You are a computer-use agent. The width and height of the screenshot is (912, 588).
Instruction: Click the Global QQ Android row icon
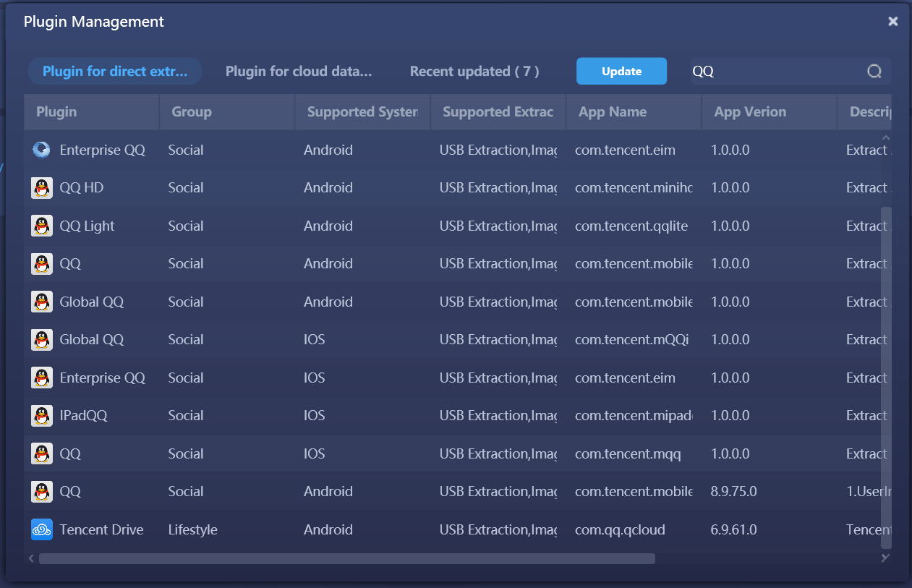pyautogui.click(x=42, y=302)
